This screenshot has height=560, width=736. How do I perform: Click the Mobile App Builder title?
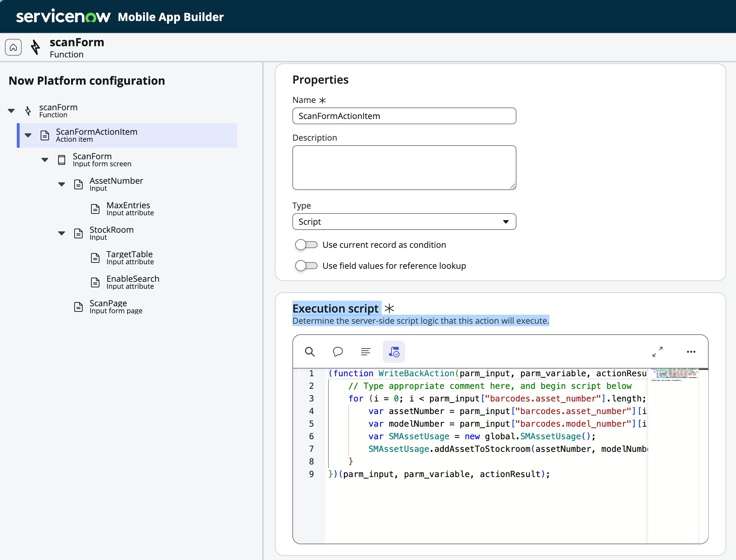click(x=171, y=17)
